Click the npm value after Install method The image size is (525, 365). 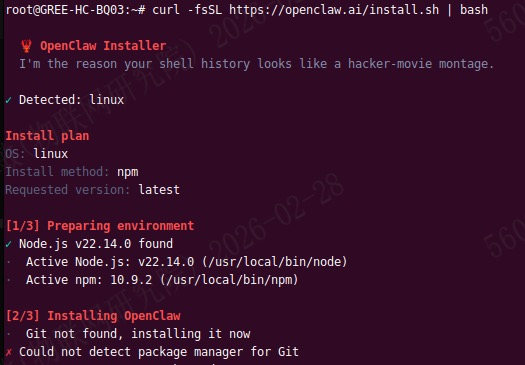click(x=128, y=172)
